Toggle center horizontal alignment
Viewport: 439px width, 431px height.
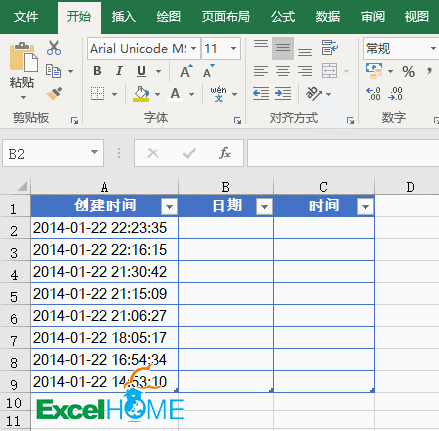[283, 71]
